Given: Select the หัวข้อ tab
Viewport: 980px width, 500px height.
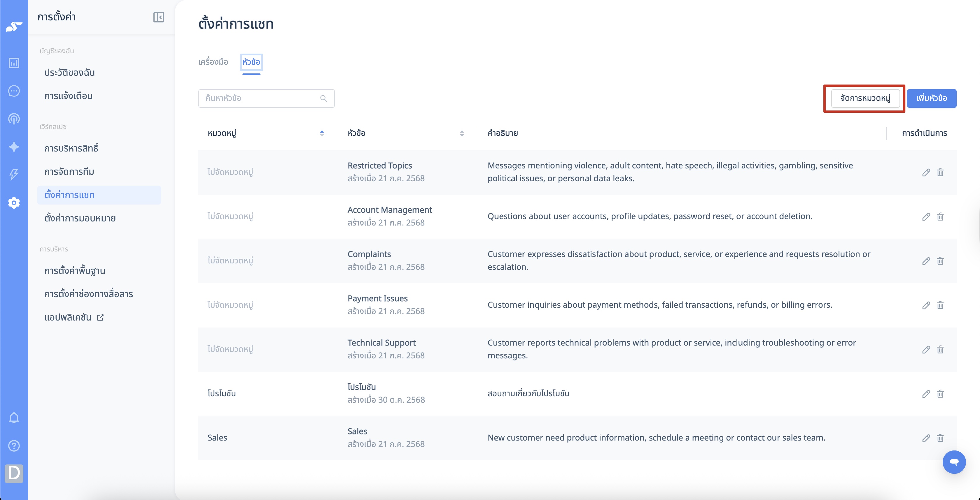Looking at the screenshot, I should pyautogui.click(x=251, y=62).
